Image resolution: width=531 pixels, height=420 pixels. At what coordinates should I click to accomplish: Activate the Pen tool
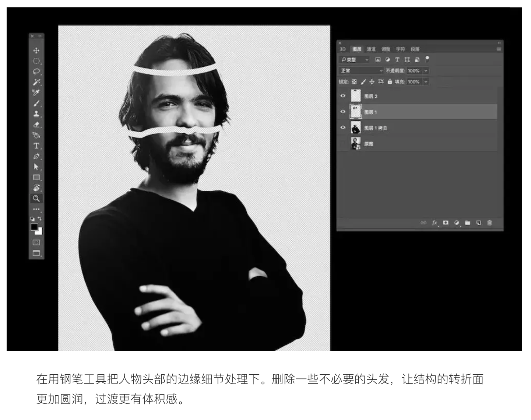(x=36, y=156)
